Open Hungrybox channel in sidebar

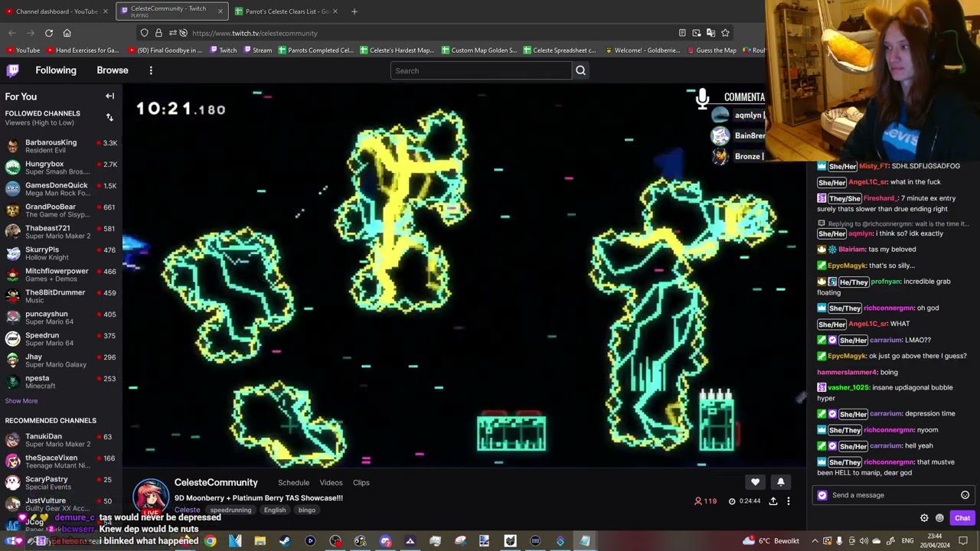point(61,167)
